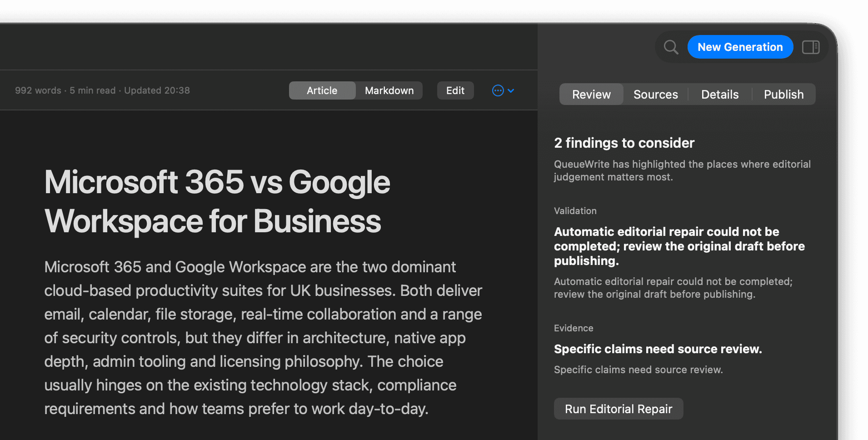The image size is (868, 440).
Task: Switch to Markdown view
Action: click(389, 90)
